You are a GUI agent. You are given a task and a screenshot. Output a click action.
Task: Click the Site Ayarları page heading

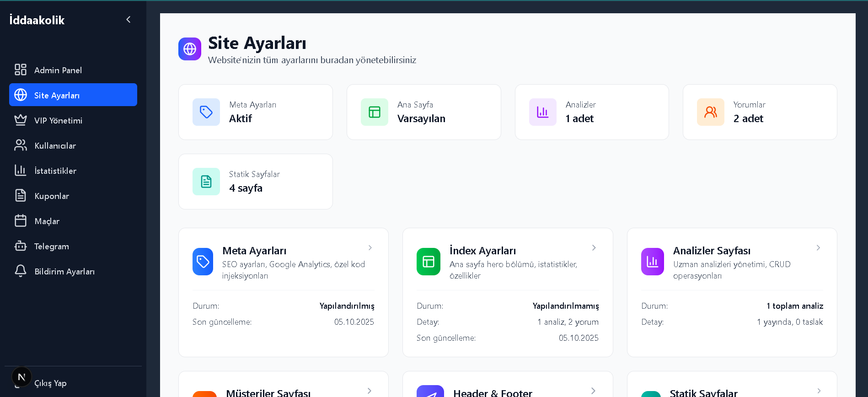(x=257, y=43)
